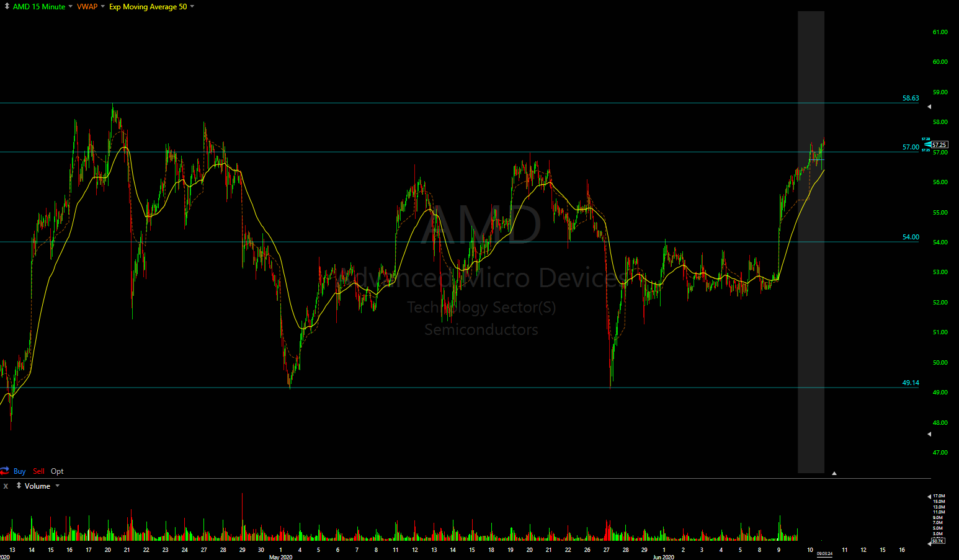
Task: Click the volume scale arrow at 17.0M
Action: click(929, 496)
